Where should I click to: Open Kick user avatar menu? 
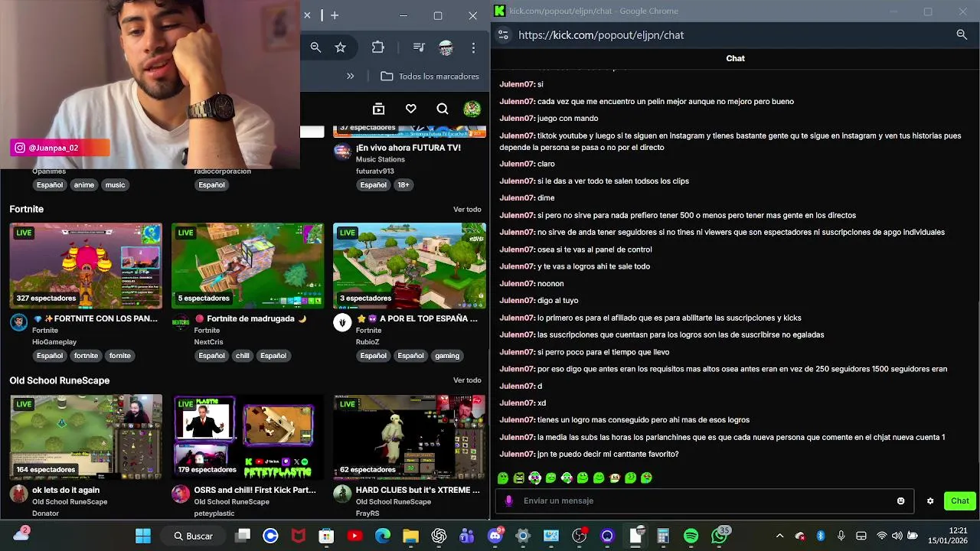click(472, 109)
